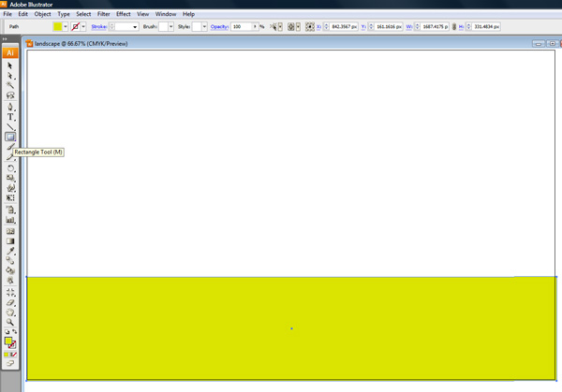This screenshot has width=562, height=392.
Task: Toggle constrain width and height proportions
Action: coord(454,26)
